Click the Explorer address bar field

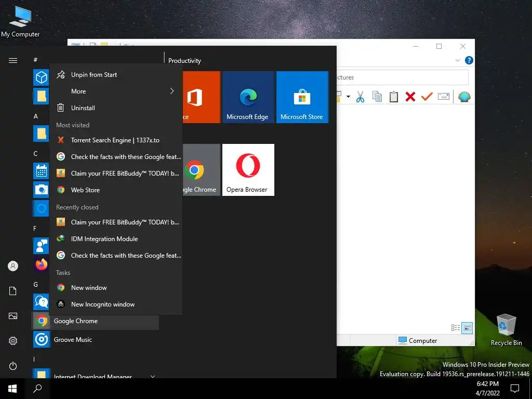pyautogui.click(x=403, y=77)
